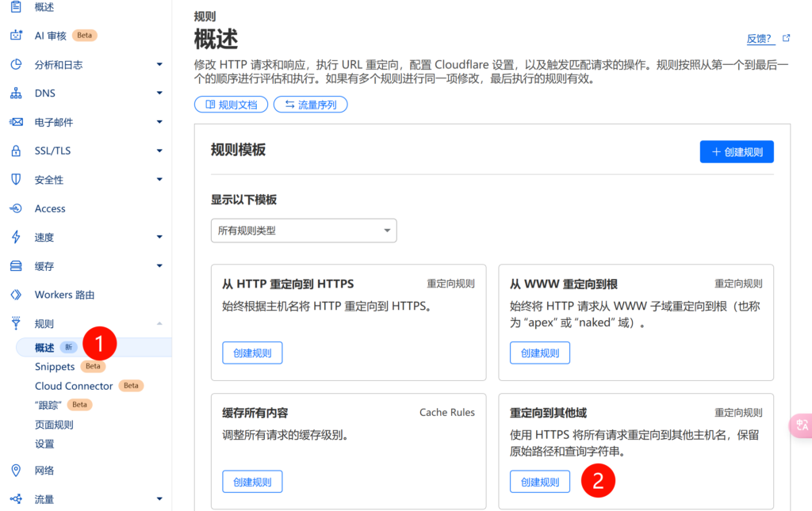Open the 缓存 section icon
812x511 pixels.
pyautogui.click(x=17, y=265)
